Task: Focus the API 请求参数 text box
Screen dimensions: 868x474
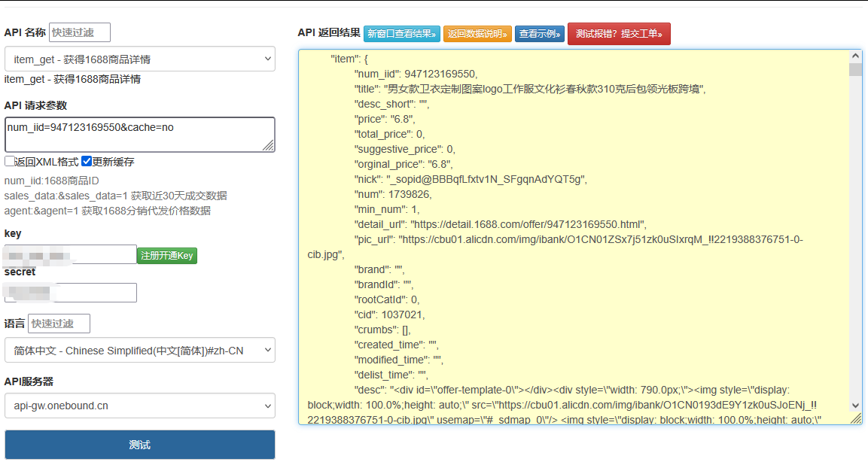Action: (x=139, y=134)
